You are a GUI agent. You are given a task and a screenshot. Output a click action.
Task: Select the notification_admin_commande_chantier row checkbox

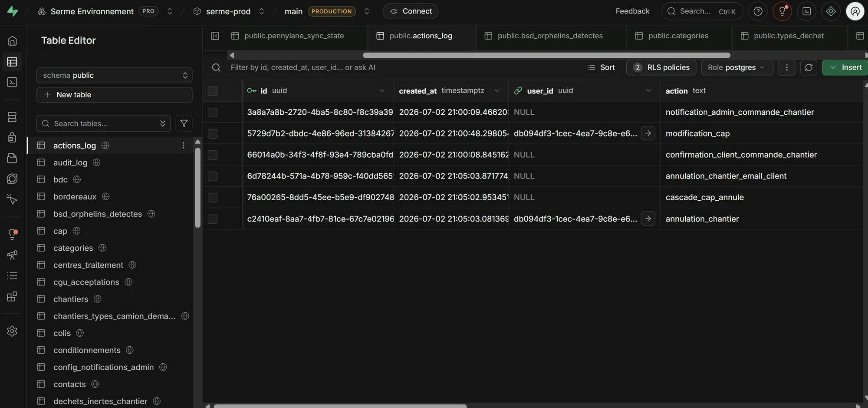click(213, 113)
